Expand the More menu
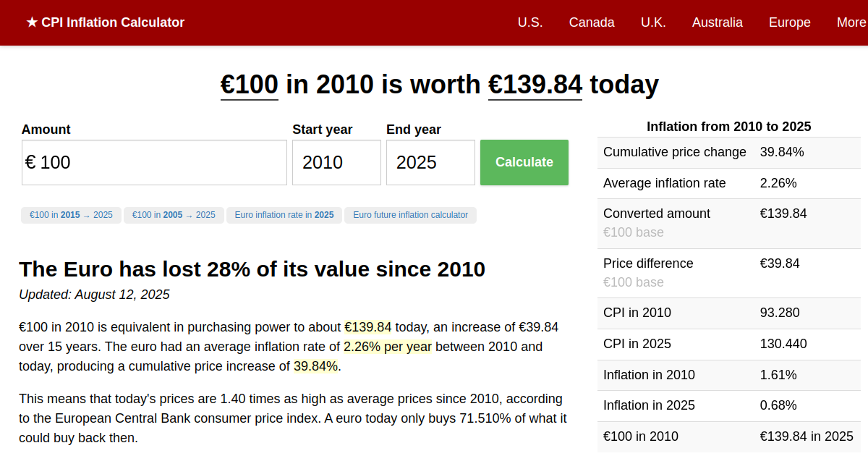Image resolution: width=868 pixels, height=456 pixels. click(x=851, y=22)
